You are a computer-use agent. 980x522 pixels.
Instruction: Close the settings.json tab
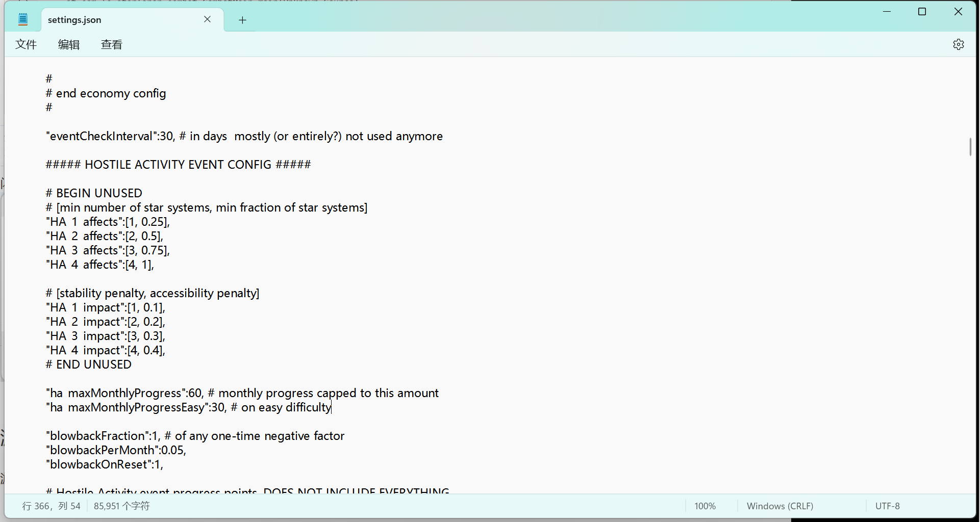click(207, 19)
